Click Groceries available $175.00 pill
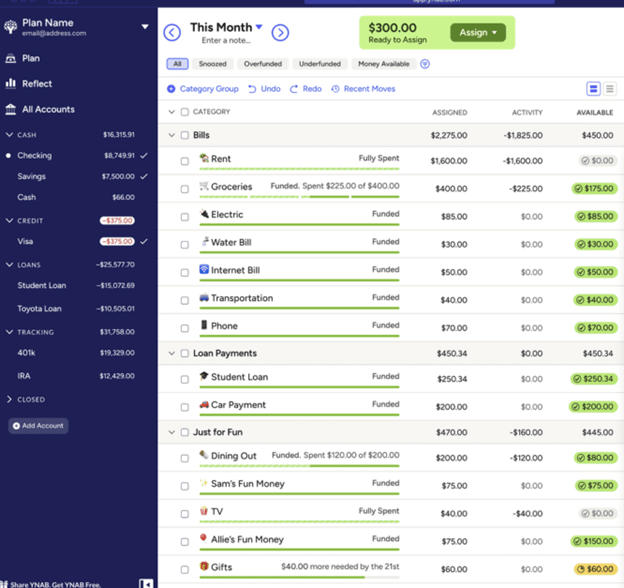The width and height of the screenshot is (624, 588). 593,188
